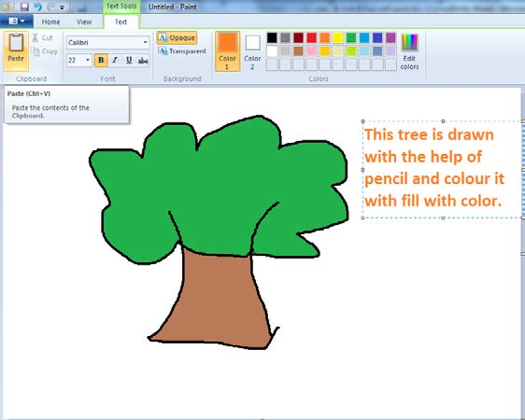Click the Cut scissors button
This screenshot has width=525, height=420.
pos(42,37)
